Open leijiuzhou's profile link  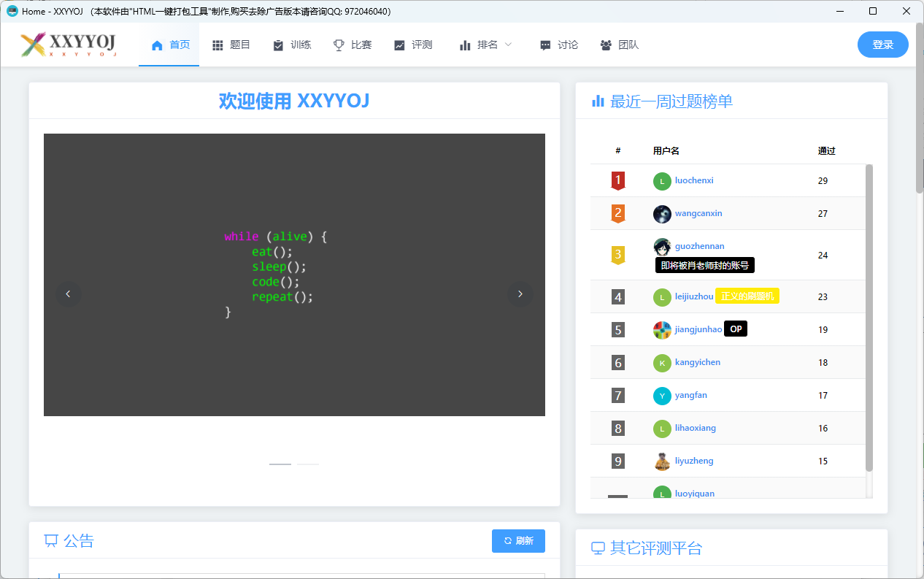[x=694, y=296]
